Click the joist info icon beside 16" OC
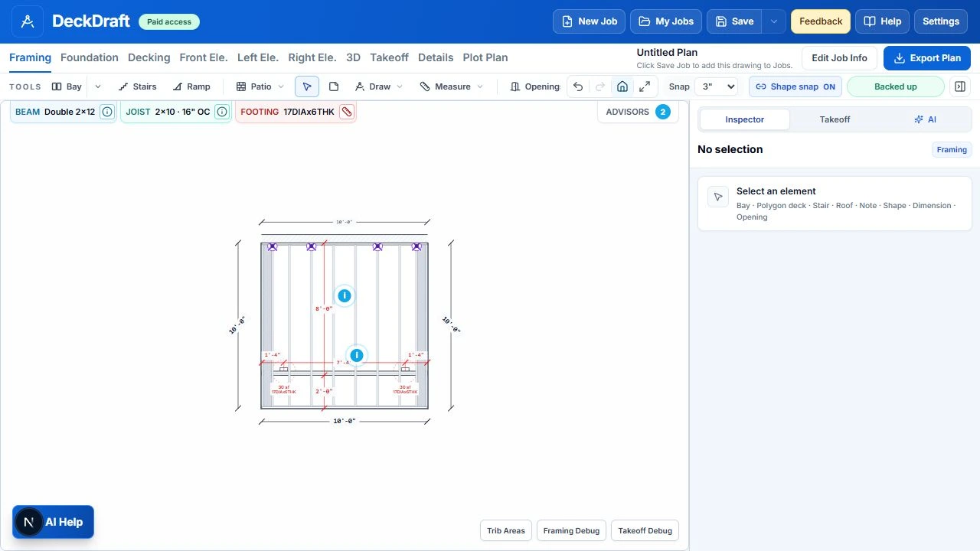 [221, 112]
